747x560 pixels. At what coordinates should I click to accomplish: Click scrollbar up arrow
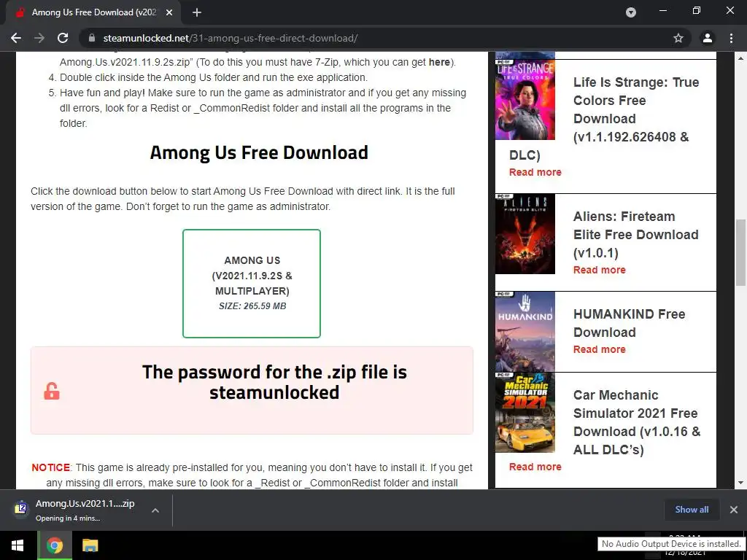pos(740,58)
